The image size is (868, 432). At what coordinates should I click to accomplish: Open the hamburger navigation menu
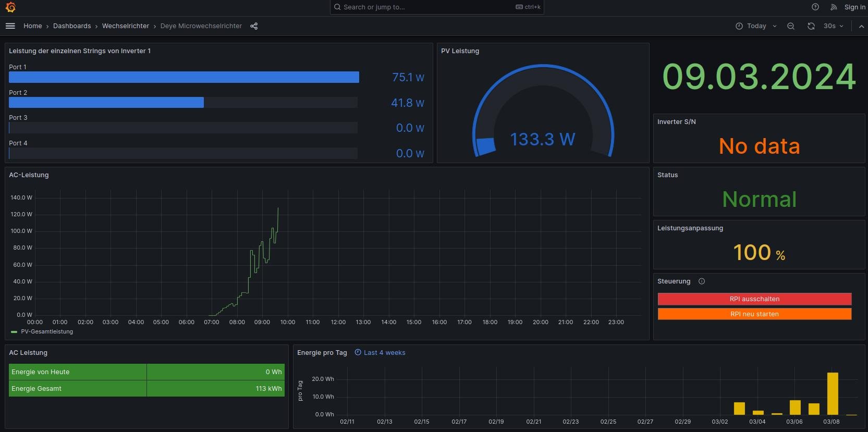tap(10, 26)
